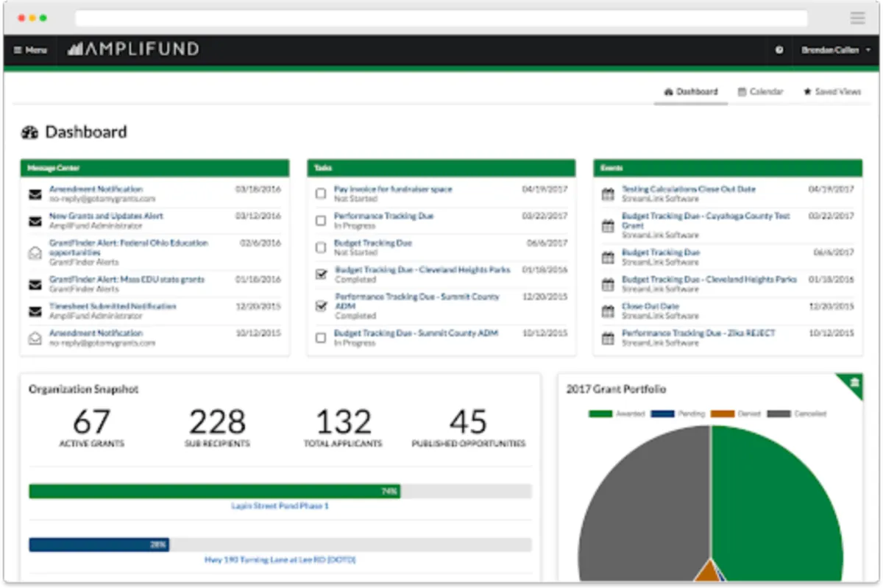Click the AmpliFund logo
Image resolution: width=883 pixels, height=588 pixels.
(133, 49)
